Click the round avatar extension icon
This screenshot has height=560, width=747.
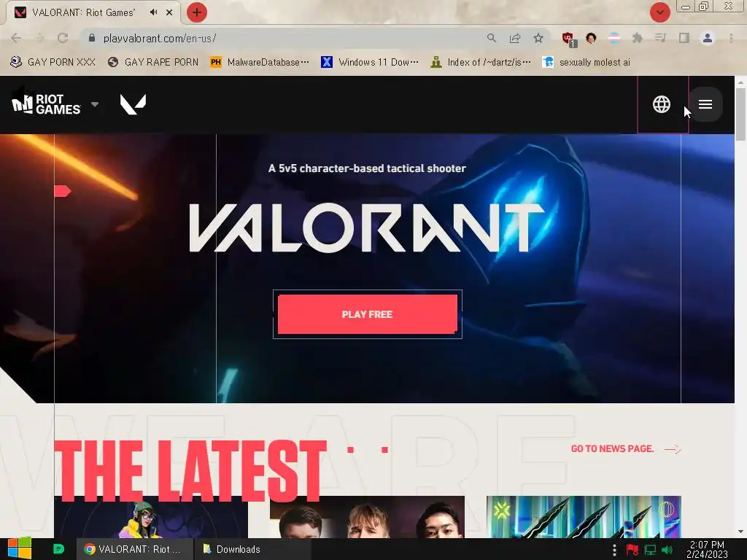[591, 38]
